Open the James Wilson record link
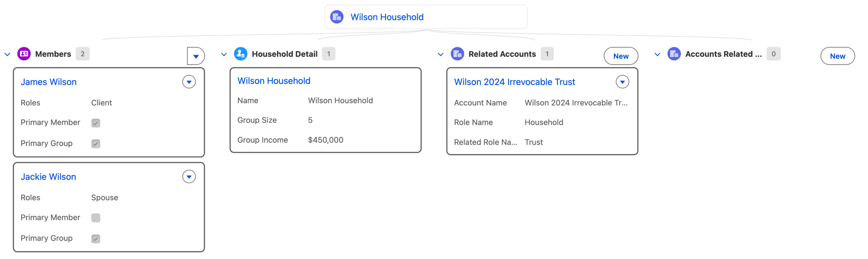Image resolution: width=868 pixels, height=259 pixels. click(x=48, y=82)
